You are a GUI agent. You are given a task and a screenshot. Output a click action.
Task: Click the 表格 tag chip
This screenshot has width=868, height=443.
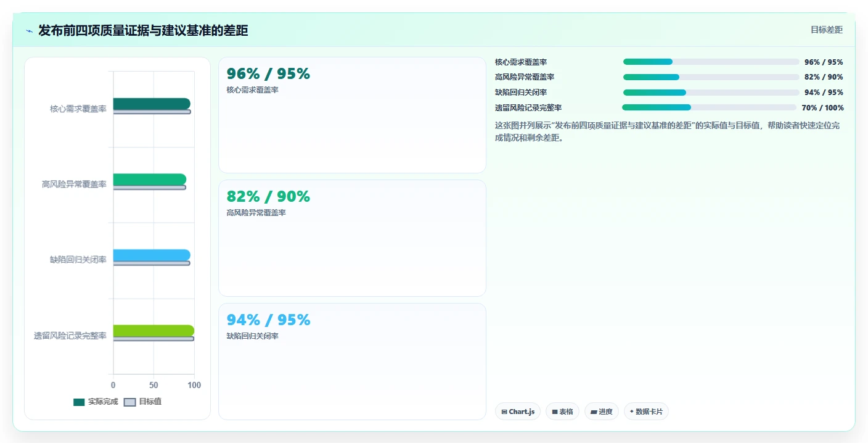[x=562, y=412]
